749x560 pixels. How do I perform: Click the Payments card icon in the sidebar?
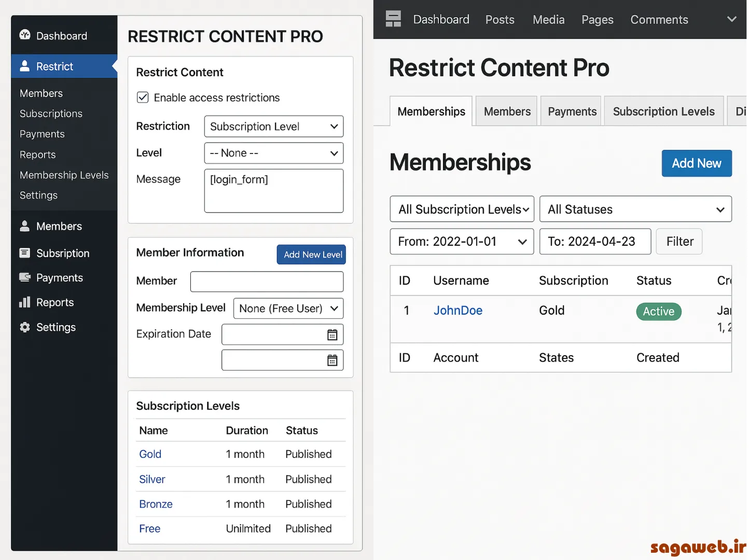(24, 277)
